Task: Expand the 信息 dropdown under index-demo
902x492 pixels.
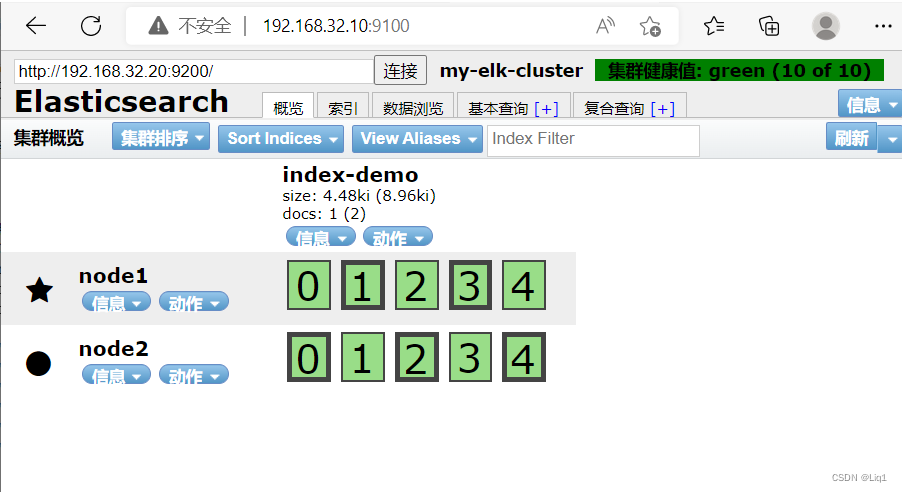Action: click(321, 237)
